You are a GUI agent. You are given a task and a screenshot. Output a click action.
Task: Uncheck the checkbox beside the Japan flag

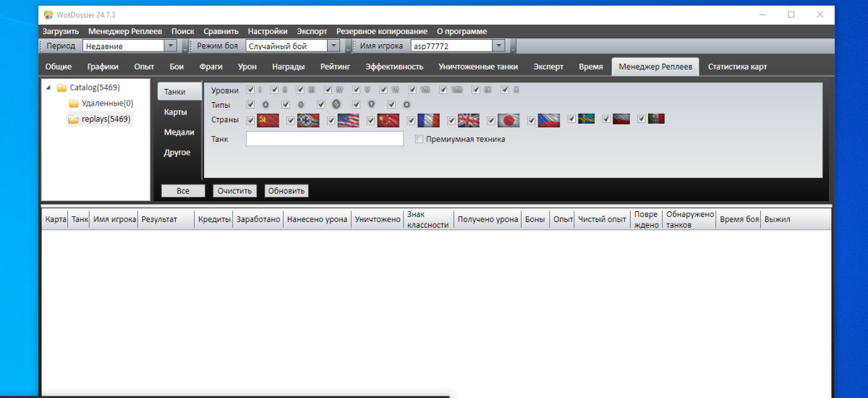click(x=491, y=120)
